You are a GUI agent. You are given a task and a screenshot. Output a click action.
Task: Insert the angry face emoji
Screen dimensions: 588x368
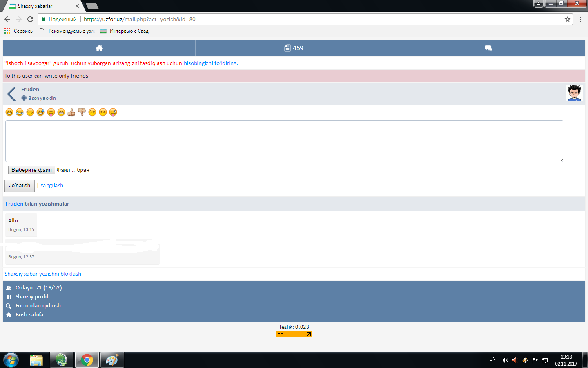coord(102,112)
